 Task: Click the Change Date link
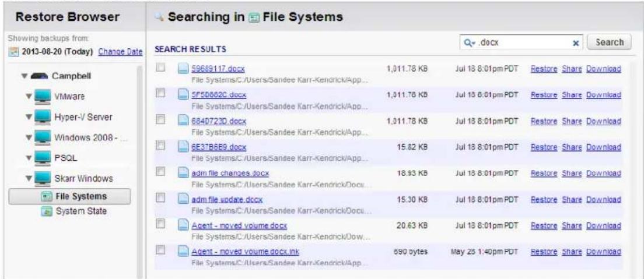(x=120, y=52)
